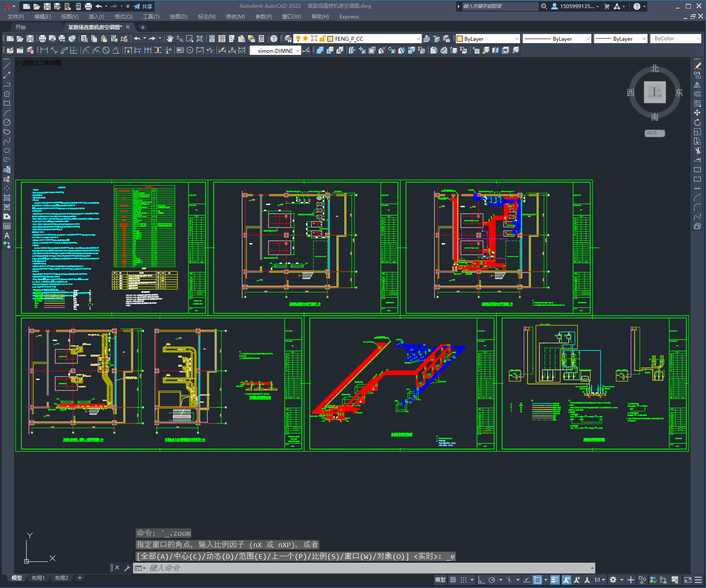Open the 标注(N) menu
The image size is (706, 588).
pyautogui.click(x=206, y=17)
